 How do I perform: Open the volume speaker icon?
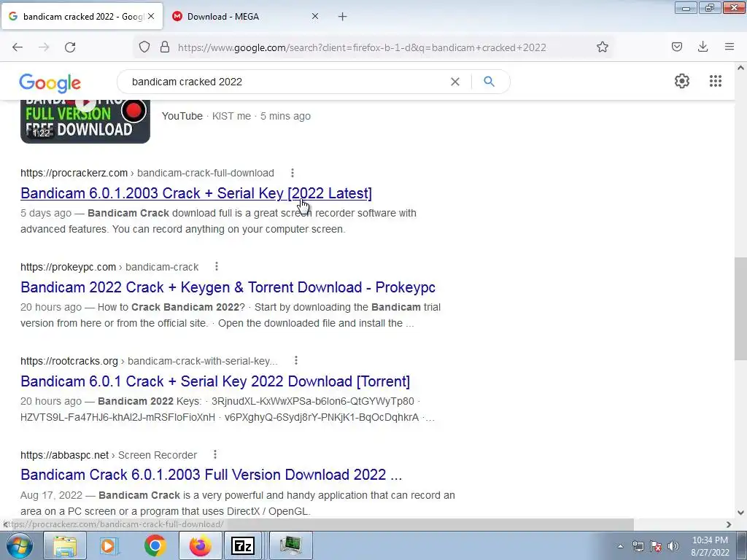click(x=673, y=546)
